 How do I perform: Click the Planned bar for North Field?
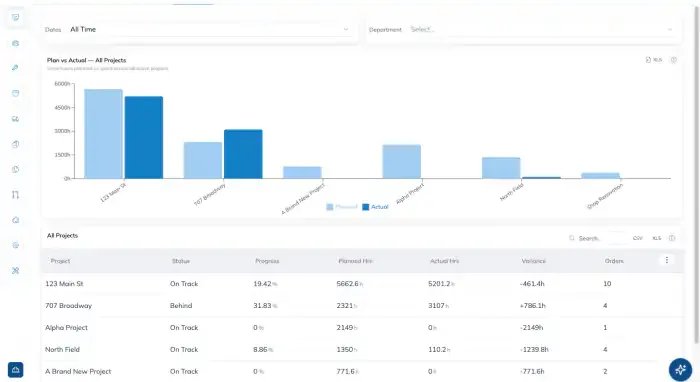(x=501, y=168)
